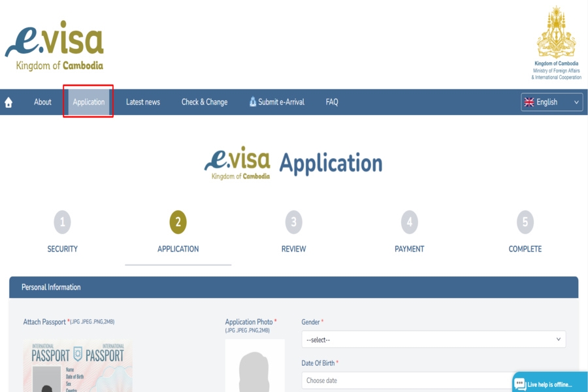Select step 5 Complete circle
The width and height of the screenshot is (588, 392).
[525, 222]
